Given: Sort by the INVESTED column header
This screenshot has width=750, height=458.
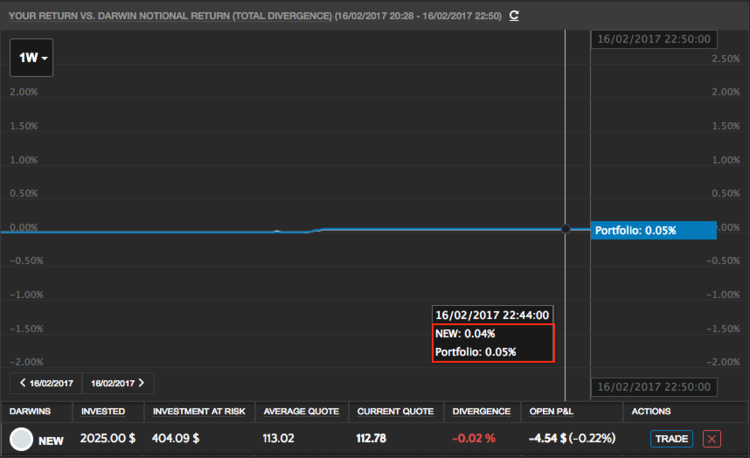Looking at the screenshot, I should point(103,411).
